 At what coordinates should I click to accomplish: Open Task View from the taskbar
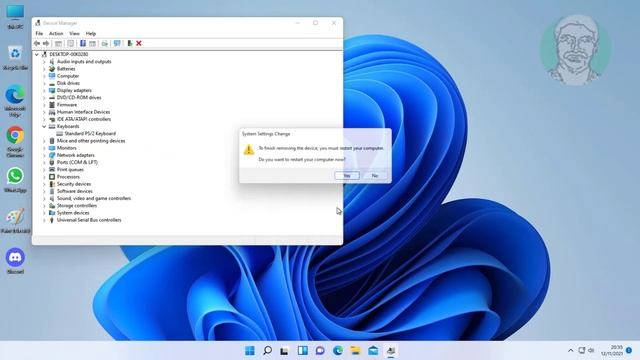pos(285,350)
